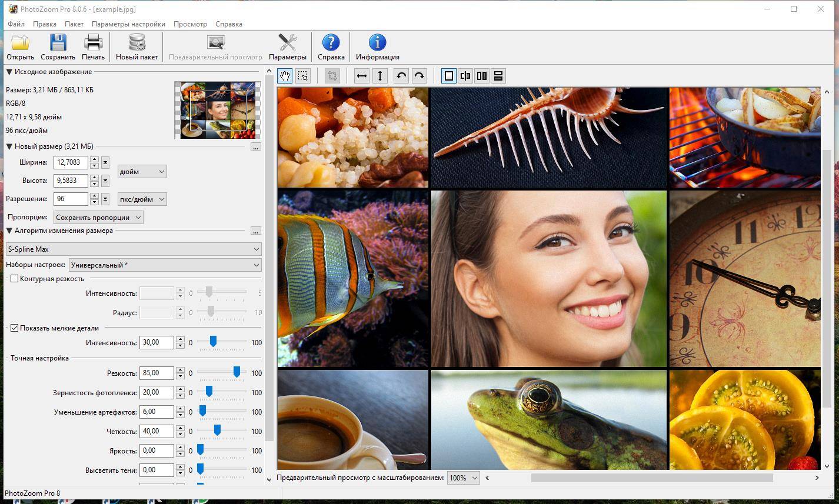839x504 pixels.
Task: Open the S-Spline Max algorithm dropdown
Action: click(x=134, y=249)
